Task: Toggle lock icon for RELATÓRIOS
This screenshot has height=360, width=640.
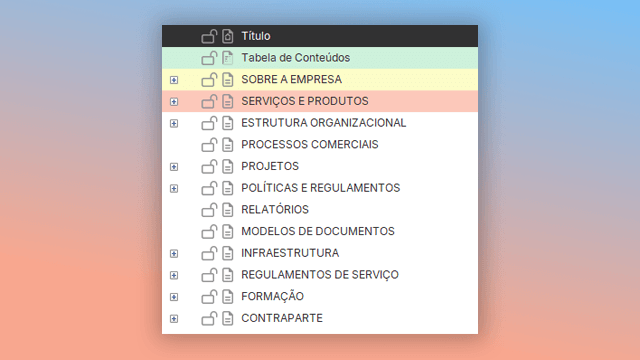Action: (x=209, y=210)
